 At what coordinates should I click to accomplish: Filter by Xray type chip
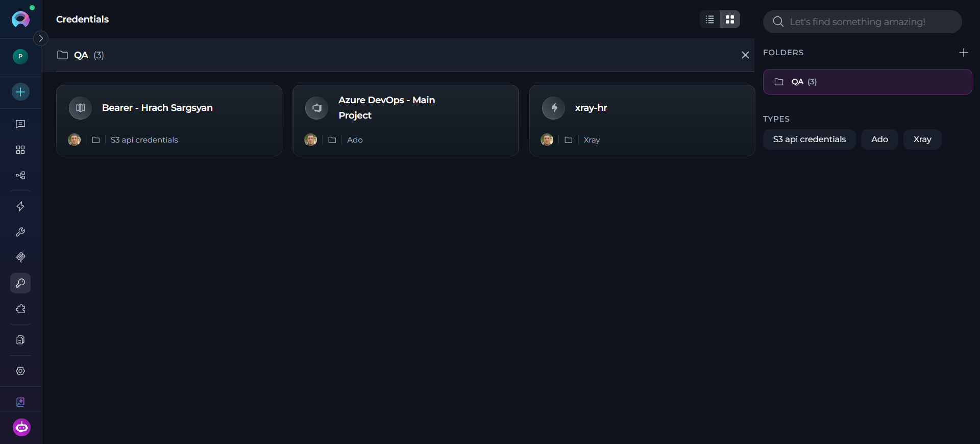(922, 139)
